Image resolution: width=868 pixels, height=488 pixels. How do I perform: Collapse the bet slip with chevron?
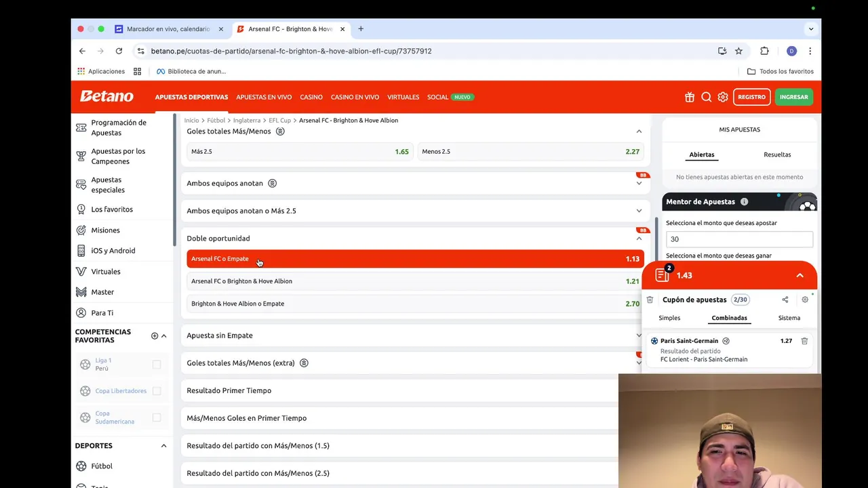tap(800, 275)
